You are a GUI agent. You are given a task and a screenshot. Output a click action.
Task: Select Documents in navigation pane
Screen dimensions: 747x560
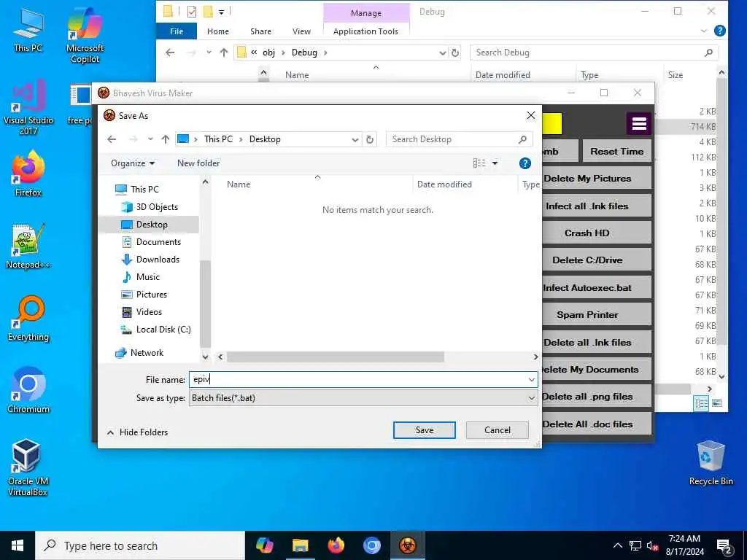(x=158, y=242)
